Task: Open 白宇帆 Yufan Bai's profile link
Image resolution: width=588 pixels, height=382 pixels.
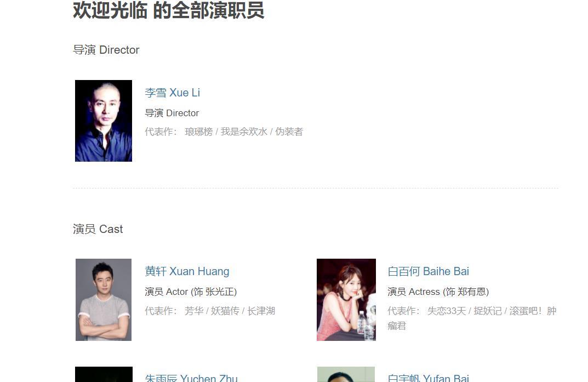Action: click(428, 377)
